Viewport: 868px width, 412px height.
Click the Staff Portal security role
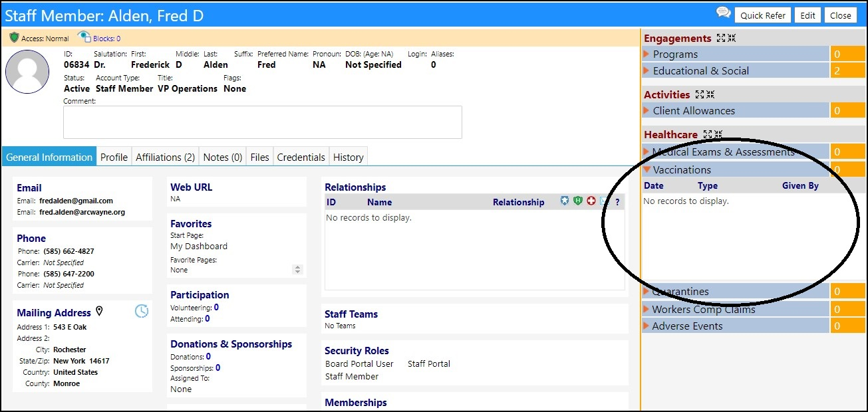point(429,363)
